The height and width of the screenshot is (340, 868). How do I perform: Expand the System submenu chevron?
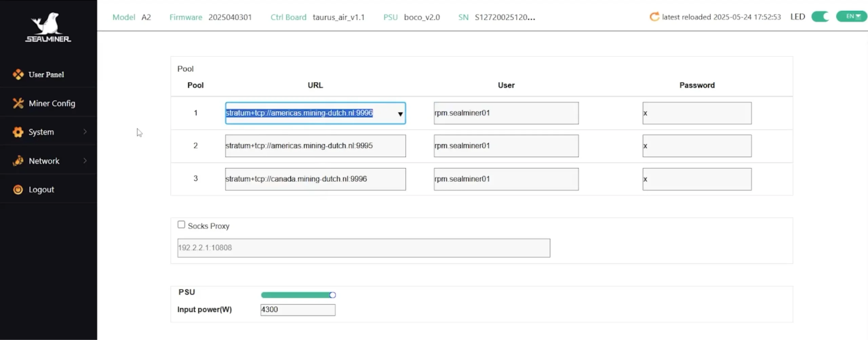click(85, 132)
